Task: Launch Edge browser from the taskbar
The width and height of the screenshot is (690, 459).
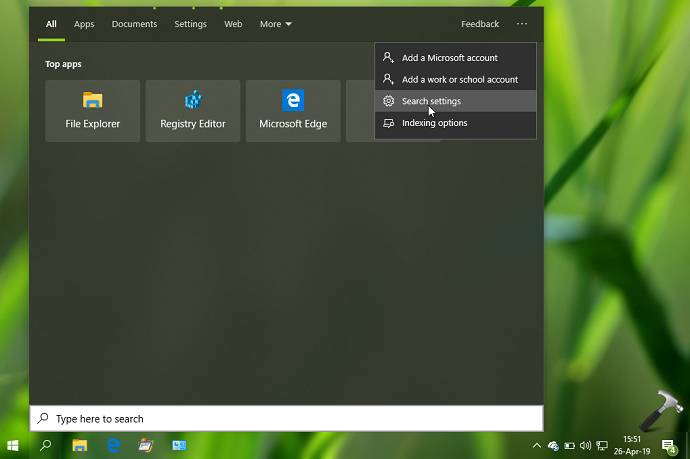Action: point(114,446)
